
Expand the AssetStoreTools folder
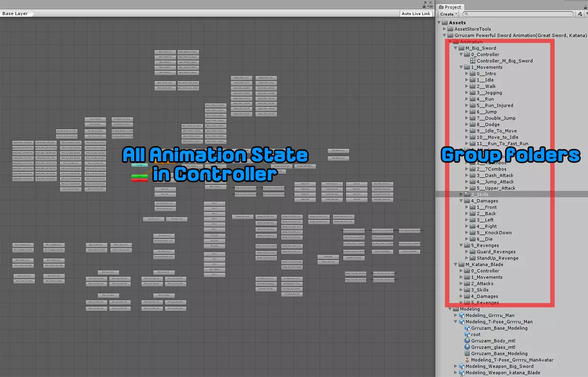[x=451, y=29]
